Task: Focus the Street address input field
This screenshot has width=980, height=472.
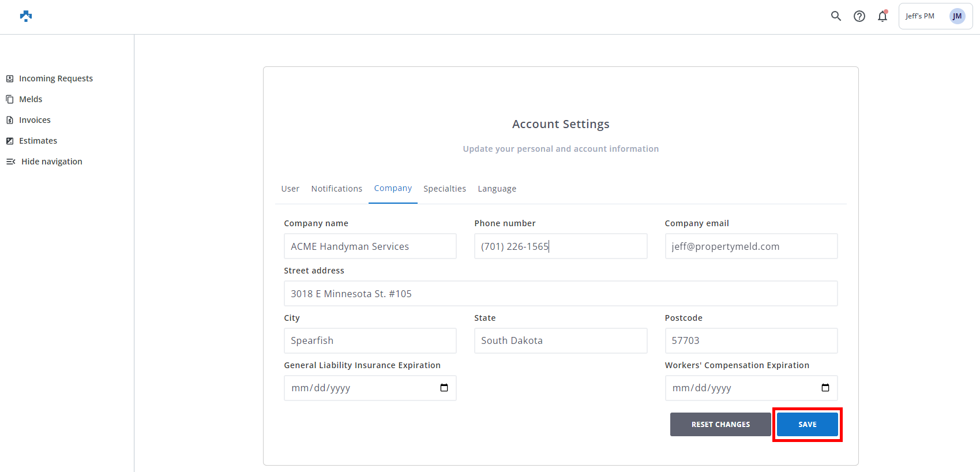Action: (x=560, y=294)
